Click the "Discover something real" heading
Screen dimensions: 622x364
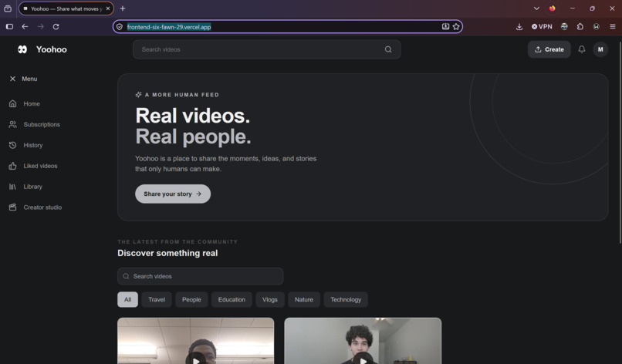coord(167,253)
